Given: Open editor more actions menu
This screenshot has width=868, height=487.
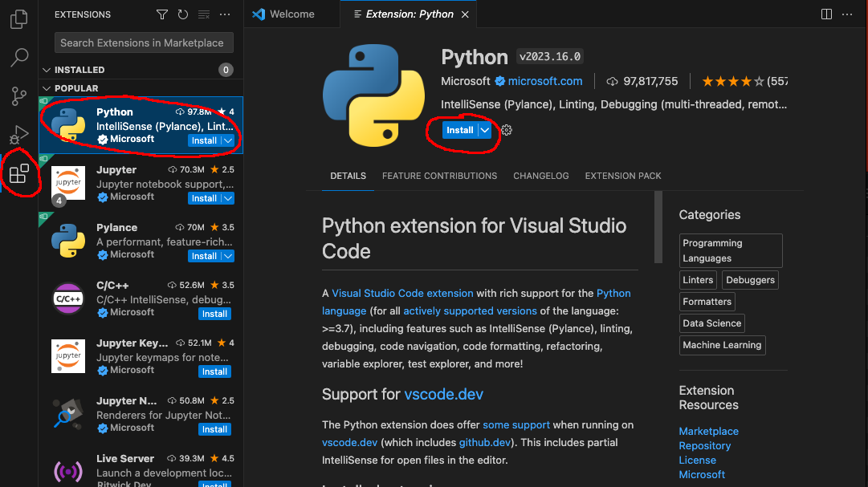Looking at the screenshot, I should [x=847, y=14].
